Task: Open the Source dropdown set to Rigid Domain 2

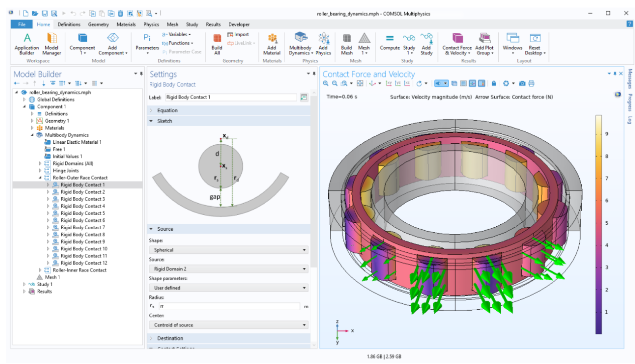Action: [228, 269]
